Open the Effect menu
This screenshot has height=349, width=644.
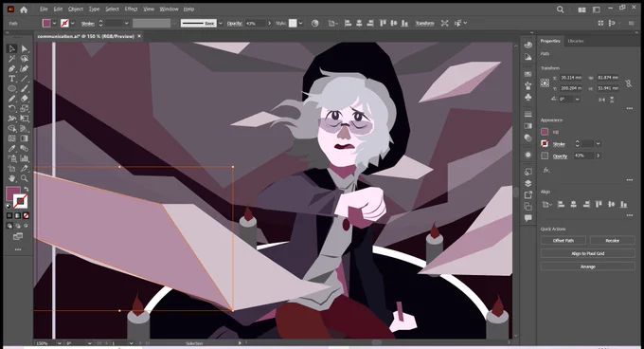pos(131,9)
